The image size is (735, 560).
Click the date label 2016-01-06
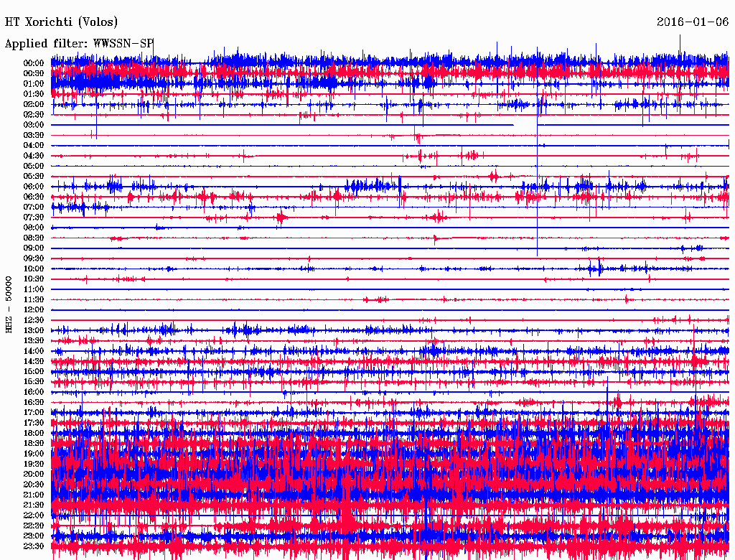[693, 22]
